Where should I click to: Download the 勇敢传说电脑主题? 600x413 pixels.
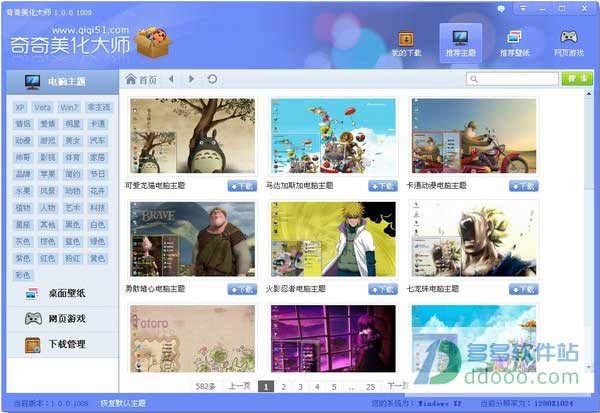tap(242, 289)
